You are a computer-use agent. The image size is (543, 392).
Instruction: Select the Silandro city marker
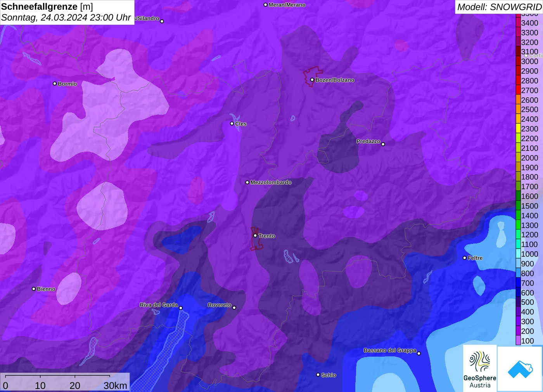pos(162,21)
